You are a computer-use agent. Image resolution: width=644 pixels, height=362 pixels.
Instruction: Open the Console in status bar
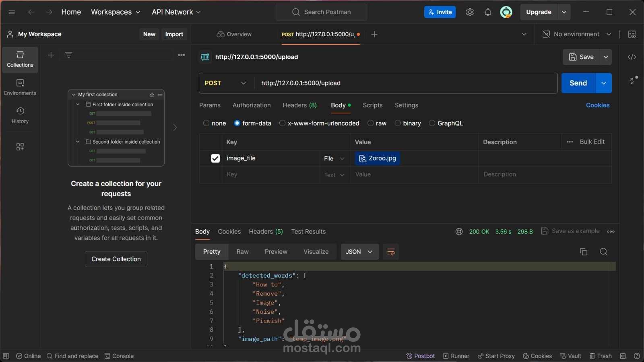pos(119,356)
